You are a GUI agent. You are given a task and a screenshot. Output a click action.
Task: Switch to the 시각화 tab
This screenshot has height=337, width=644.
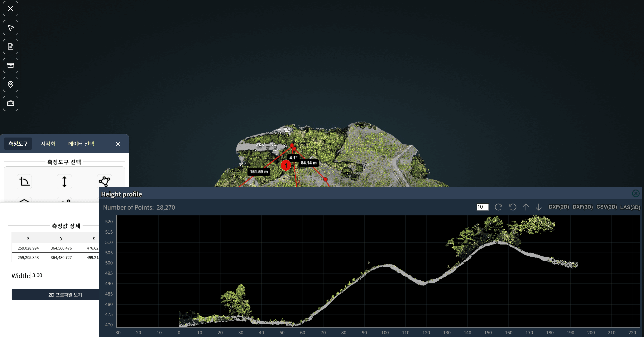[48, 144]
